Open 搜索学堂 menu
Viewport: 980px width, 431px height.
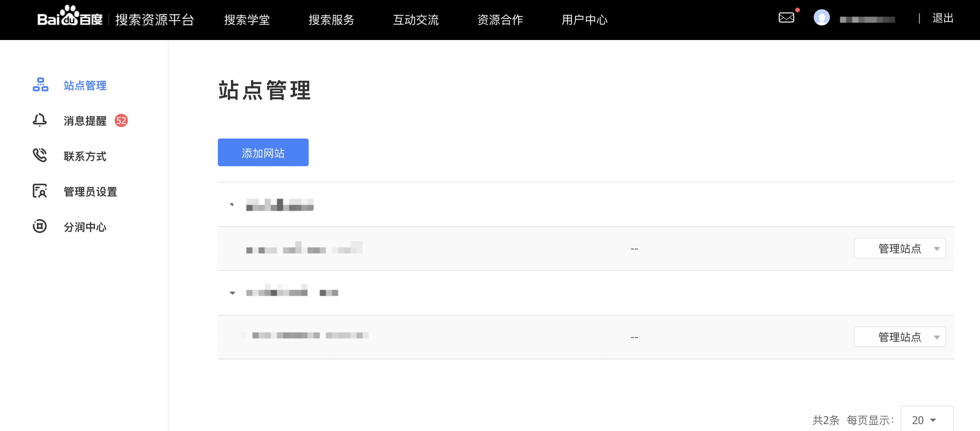coord(247,20)
